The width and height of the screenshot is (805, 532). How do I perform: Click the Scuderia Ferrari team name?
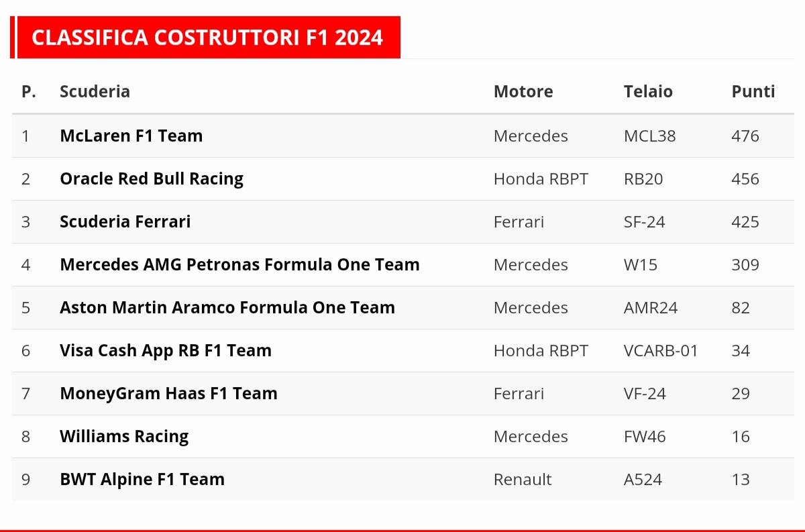pos(125,222)
